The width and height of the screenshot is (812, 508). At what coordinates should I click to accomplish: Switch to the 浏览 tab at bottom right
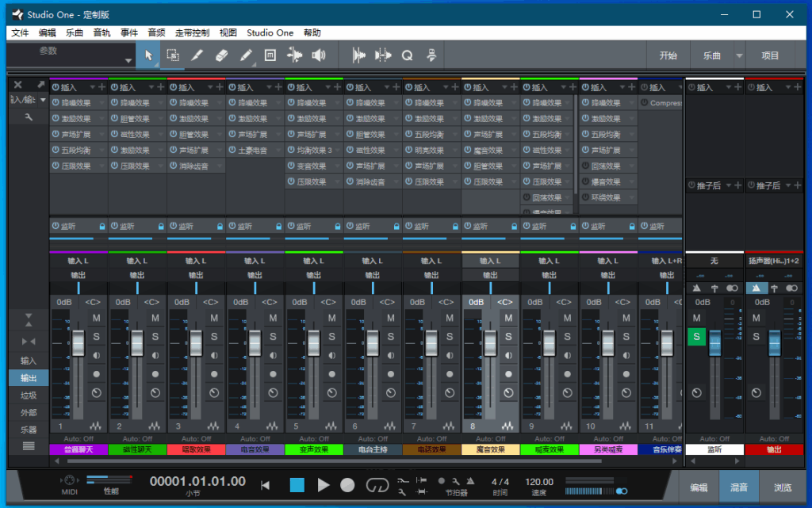tap(782, 487)
